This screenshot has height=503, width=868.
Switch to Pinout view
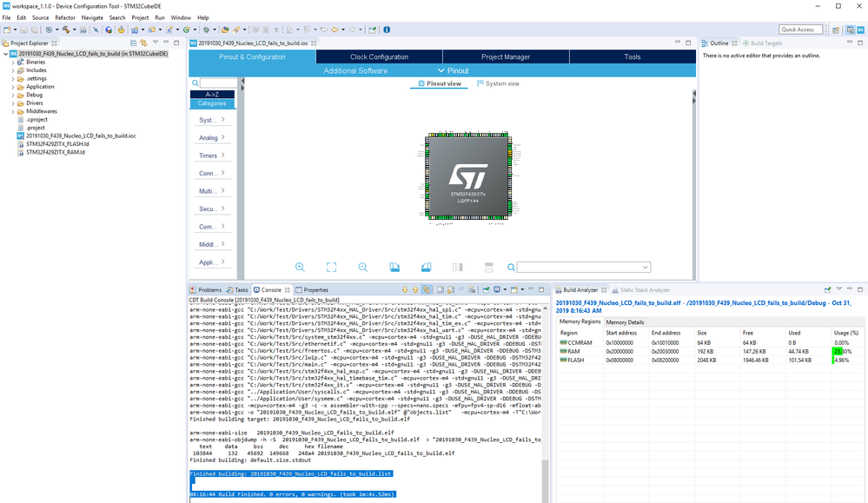440,83
